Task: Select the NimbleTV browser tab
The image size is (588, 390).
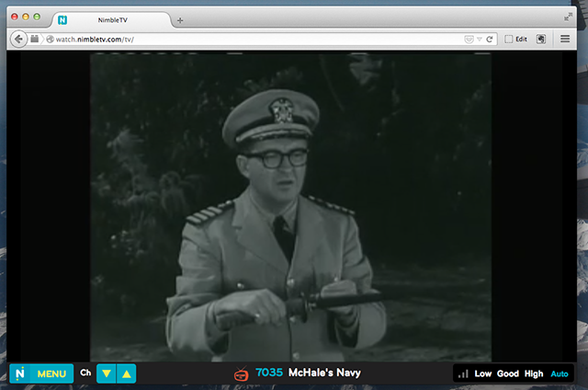Action: coord(112,20)
